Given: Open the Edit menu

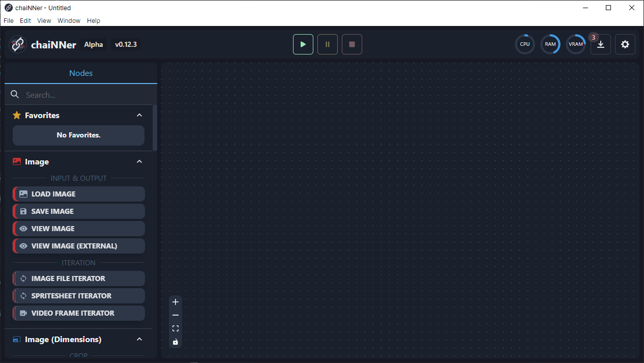Looking at the screenshot, I should (x=25, y=20).
